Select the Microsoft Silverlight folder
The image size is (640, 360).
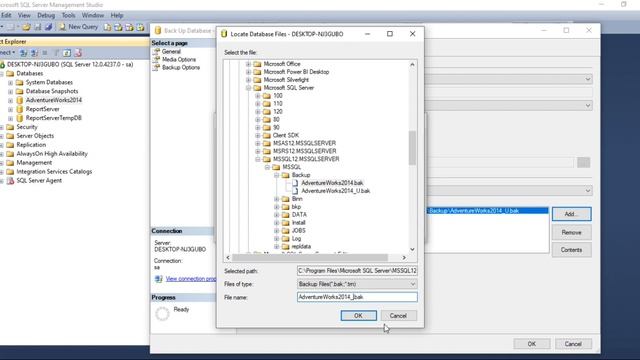[x=286, y=80]
